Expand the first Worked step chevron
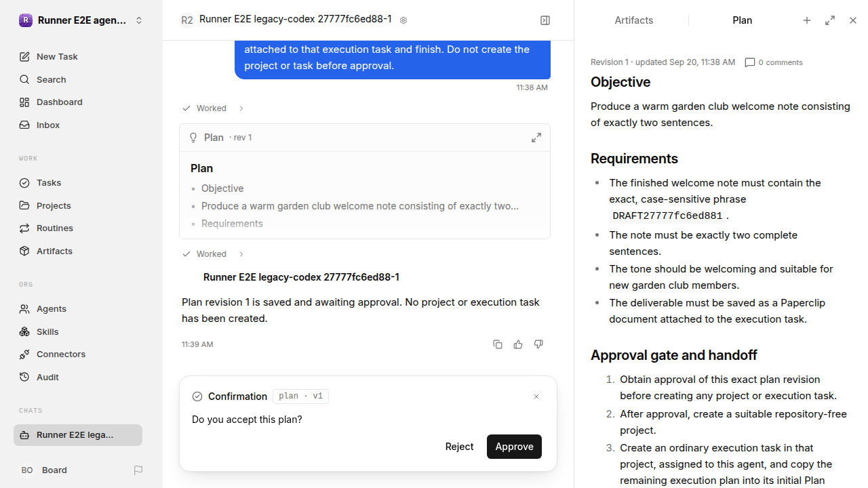 pos(241,108)
